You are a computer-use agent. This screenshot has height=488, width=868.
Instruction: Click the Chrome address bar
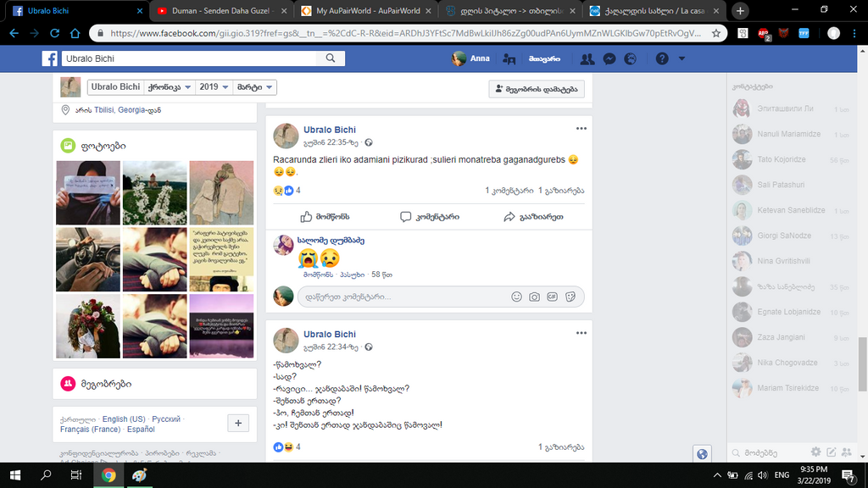(404, 33)
